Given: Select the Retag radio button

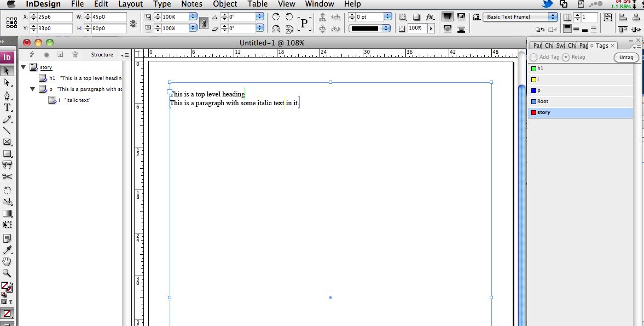Looking at the screenshot, I should tap(566, 57).
